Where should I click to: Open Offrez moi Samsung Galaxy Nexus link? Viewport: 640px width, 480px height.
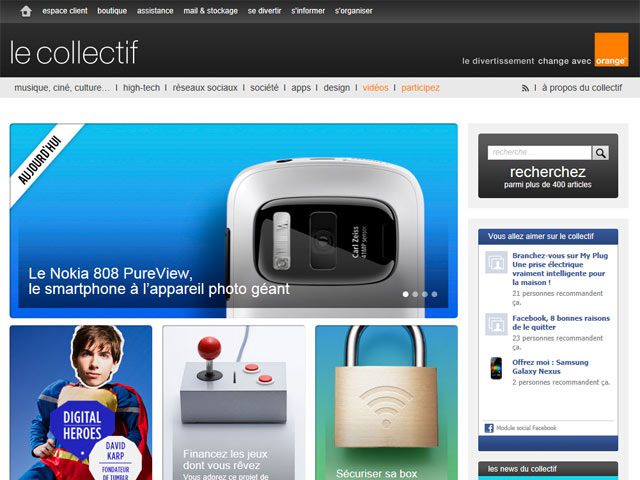(x=550, y=367)
